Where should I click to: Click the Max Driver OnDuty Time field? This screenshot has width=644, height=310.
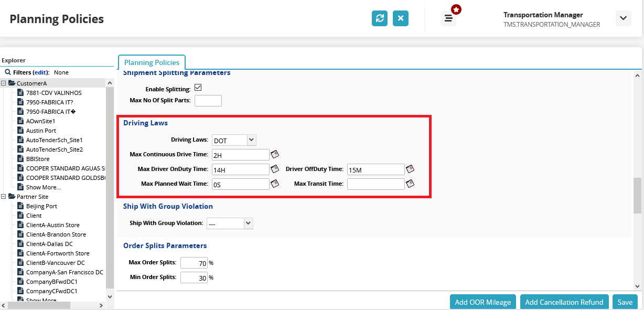pyautogui.click(x=241, y=169)
